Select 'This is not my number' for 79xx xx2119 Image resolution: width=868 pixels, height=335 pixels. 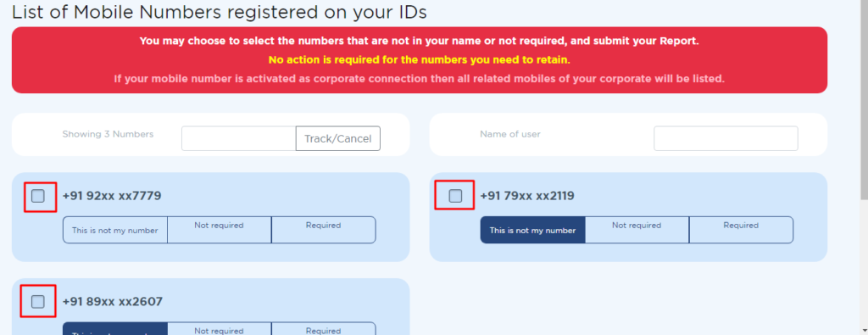point(532,230)
